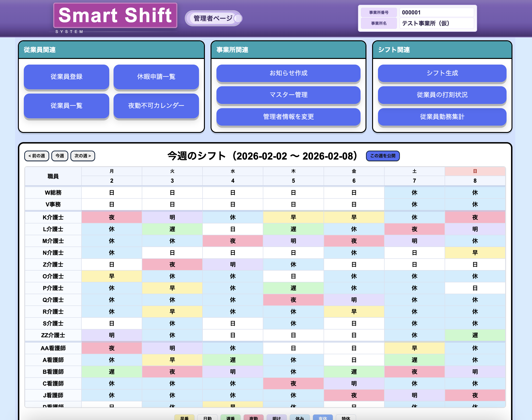
Task: Open 夜勤不可カレンダー
Action: [x=156, y=106]
